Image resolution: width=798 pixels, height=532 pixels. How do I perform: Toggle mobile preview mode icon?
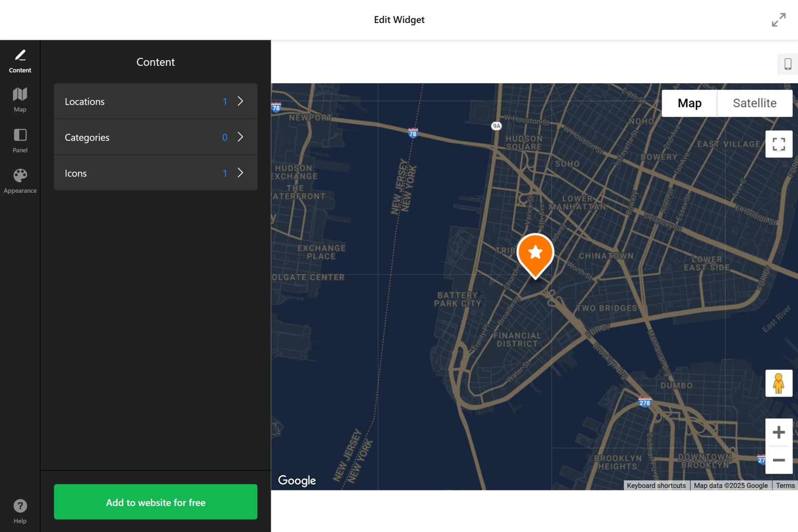pos(787,64)
